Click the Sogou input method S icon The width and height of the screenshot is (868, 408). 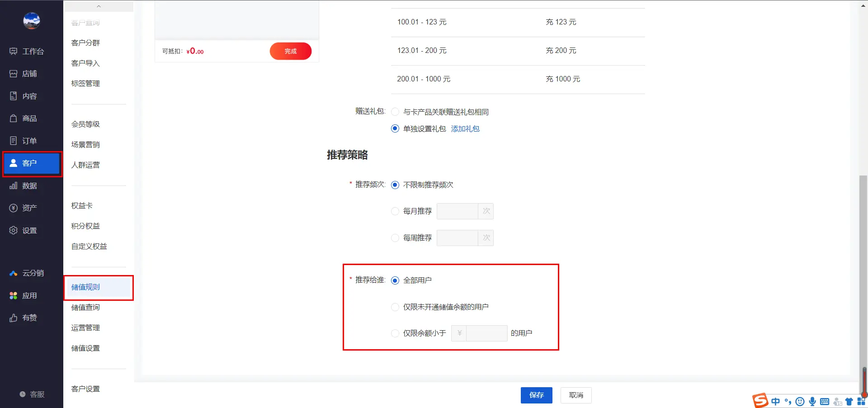pos(760,400)
